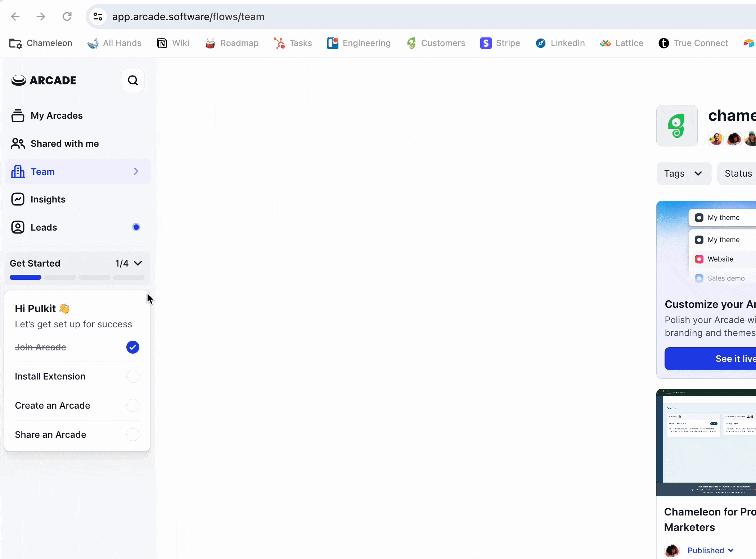756x559 pixels.
Task: Expand Team submenu chevron
Action: pos(136,172)
